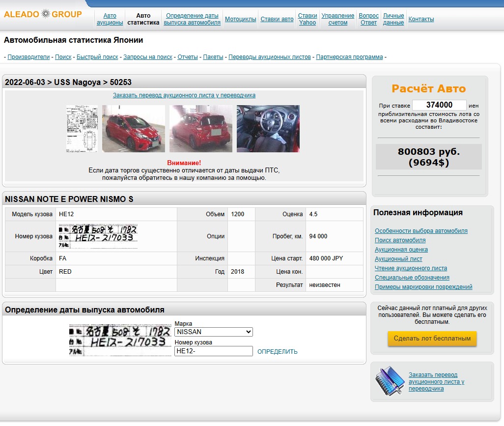Viewport: 504px width, 426px height.
Task: Open the red car rear view photo
Action: (201, 129)
